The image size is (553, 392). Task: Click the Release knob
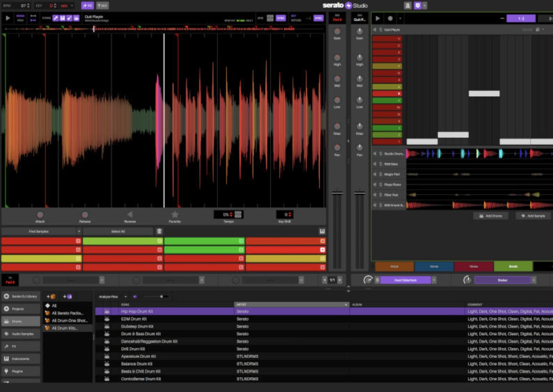[x=85, y=215]
